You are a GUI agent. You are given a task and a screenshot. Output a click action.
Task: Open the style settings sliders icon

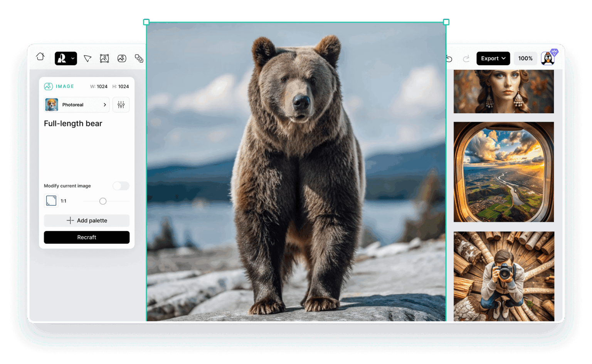pos(121,105)
